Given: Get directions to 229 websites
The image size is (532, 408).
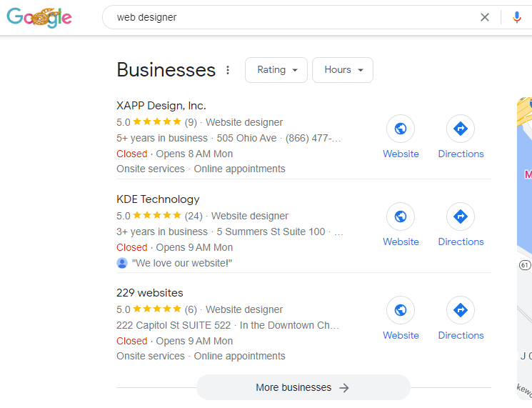Looking at the screenshot, I should coord(461,310).
